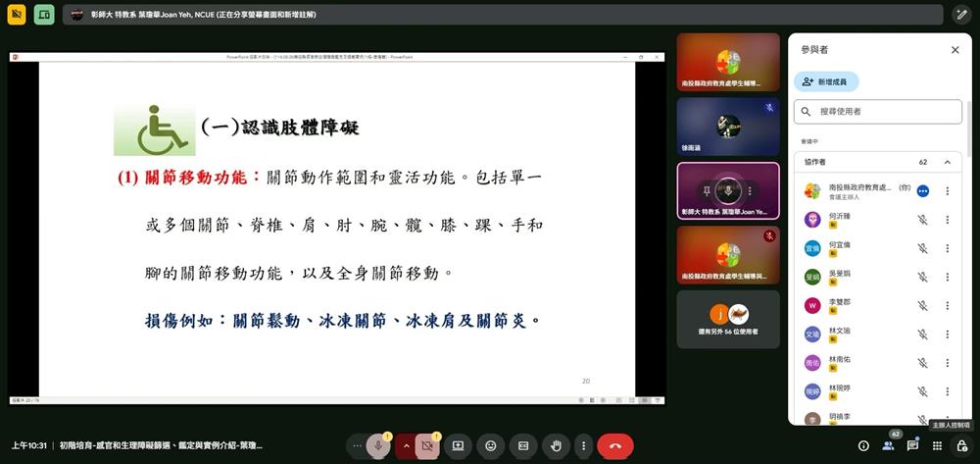Select 徐南涵 video tile
Screen dimensions: 980x464
coord(727,126)
